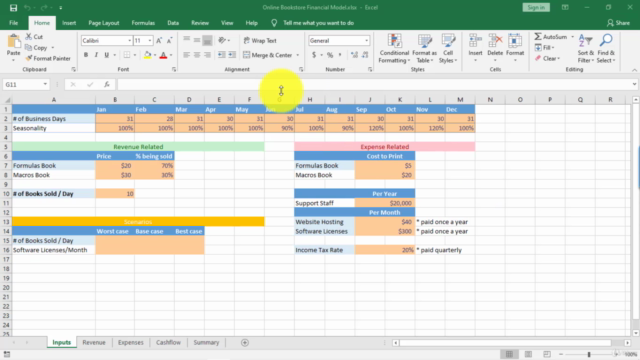This screenshot has height=360, width=640.
Task: Click decrease decimal icon
Action: [x=365, y=55]
